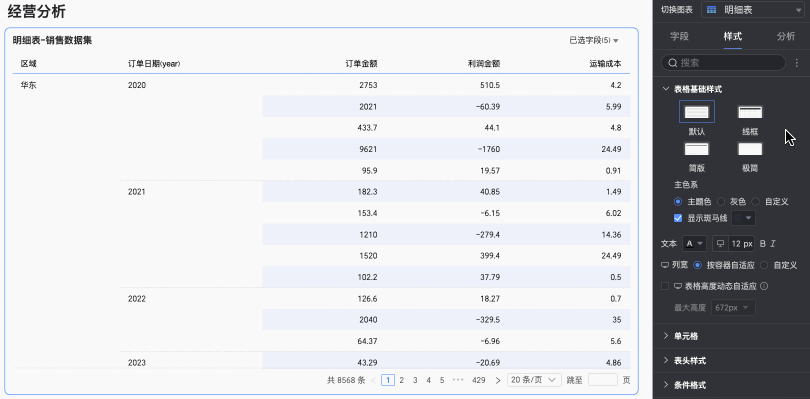Open the 已选字段(5) dropdown
Viewport: 810px width, 399px height.
pyautogui.click(x=594, y=40)
